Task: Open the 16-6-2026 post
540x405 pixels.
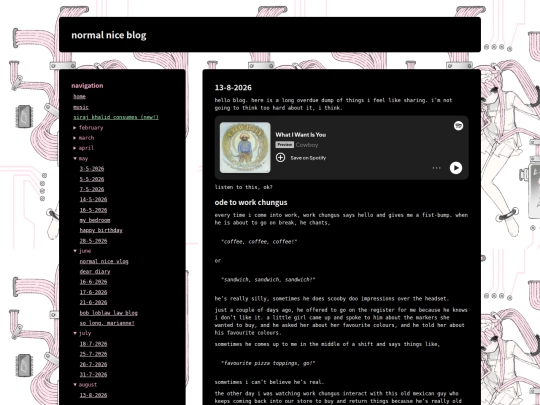Action: pos(93,282)
